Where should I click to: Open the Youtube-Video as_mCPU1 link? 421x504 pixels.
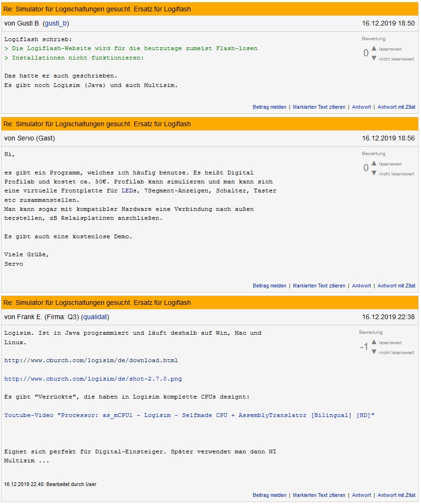[x=189, y=415]
